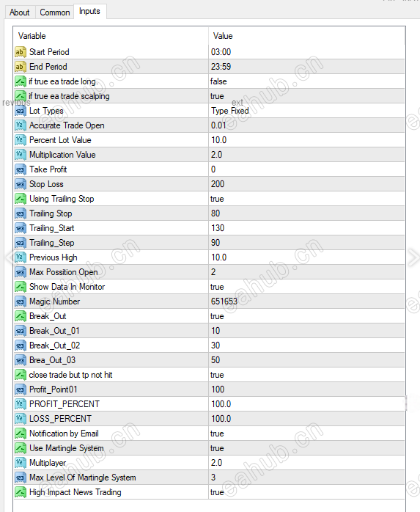The width and height of the screenshot is (420, 512).
Task: Click the 'true' value of Use Martingle System
Action: (x=217, y=448)
